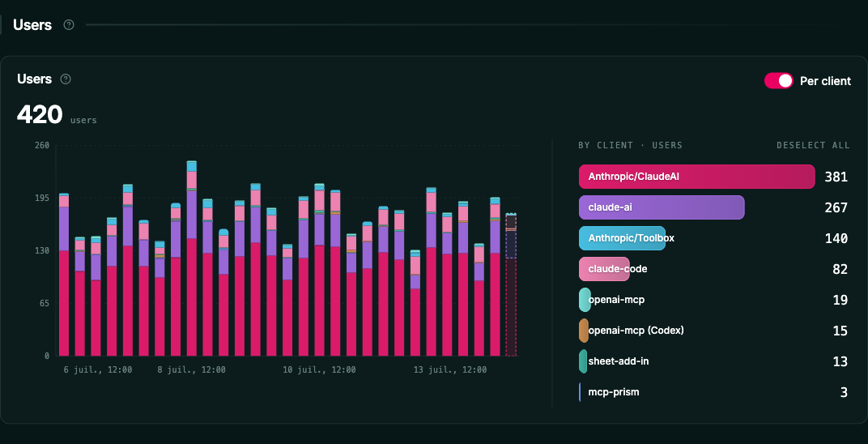Click the 8 juil., 12:00 axis label
This screenshot has width=868, height=444.
point(192,369)
